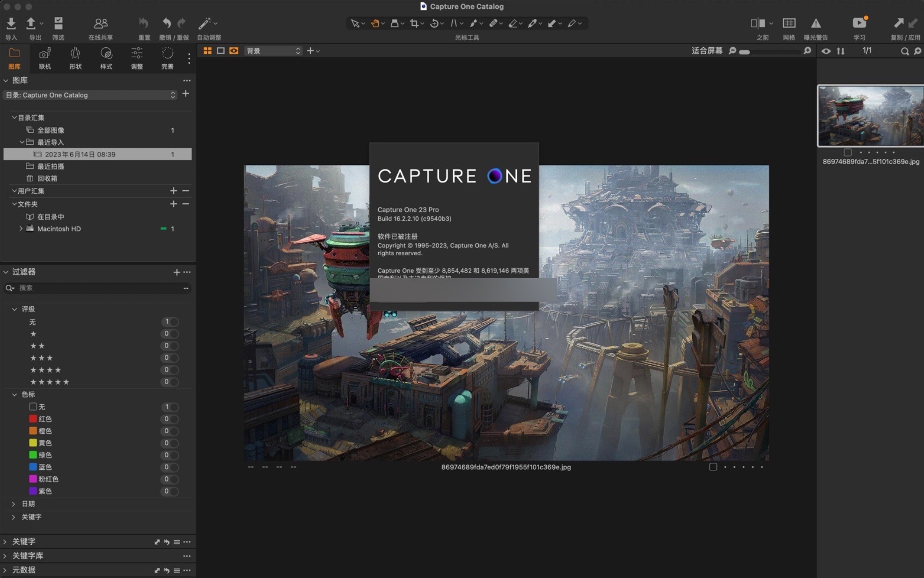Check the color tag box under viewer image
This screenshot has width=924, height=578.
coord(713,467)
